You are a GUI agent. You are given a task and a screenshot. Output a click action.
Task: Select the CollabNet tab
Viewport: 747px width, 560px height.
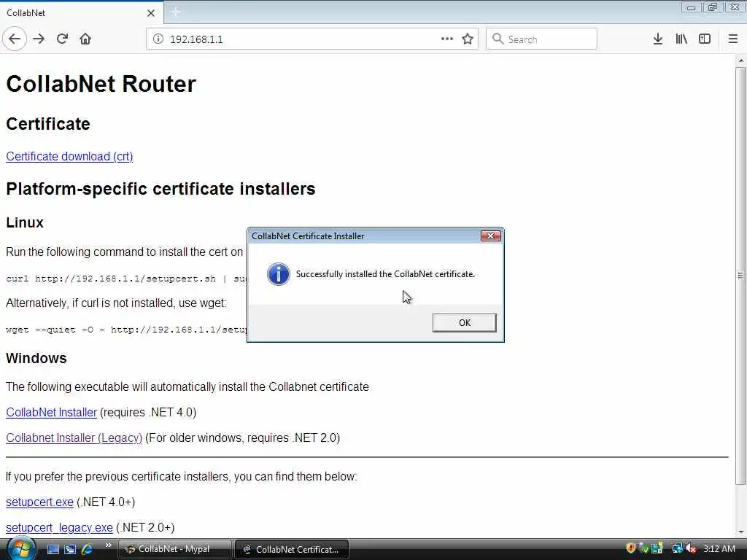[x=81, y=13]
